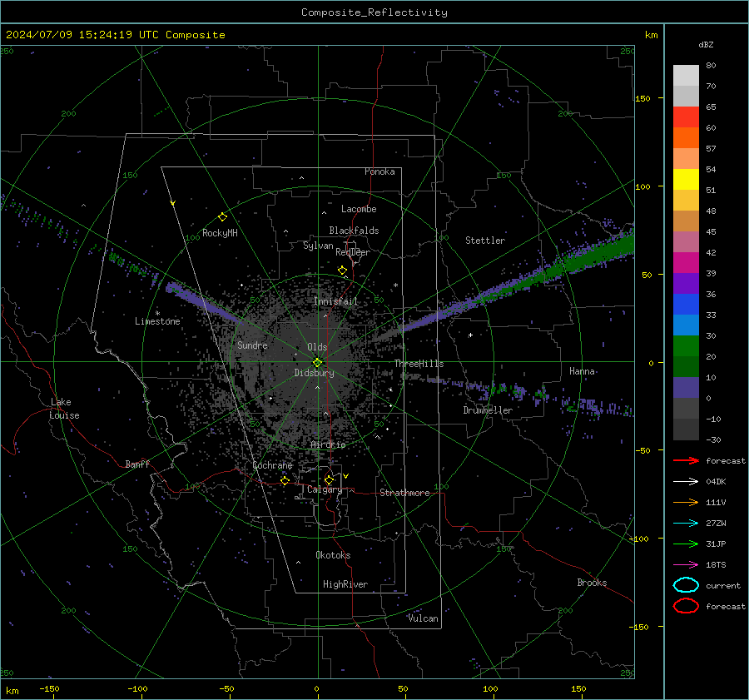The image size is (749, 700).
Task: Click the Brooks town label
Action: [x=592, y=583]
